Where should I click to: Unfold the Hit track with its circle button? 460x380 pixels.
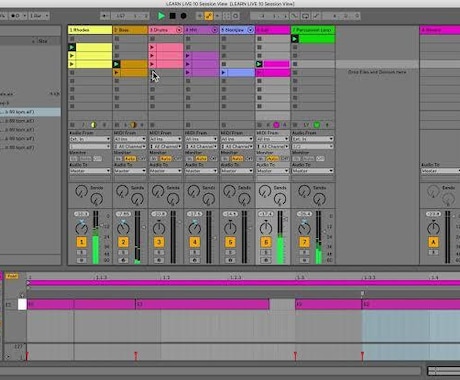click(215, 30)
